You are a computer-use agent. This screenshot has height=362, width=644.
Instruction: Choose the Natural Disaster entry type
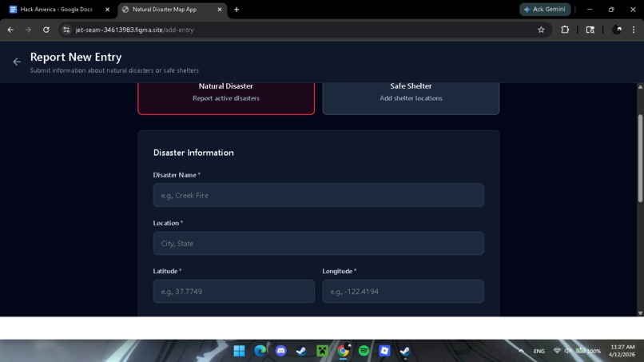pyautogui.click(x=226, y=97)
